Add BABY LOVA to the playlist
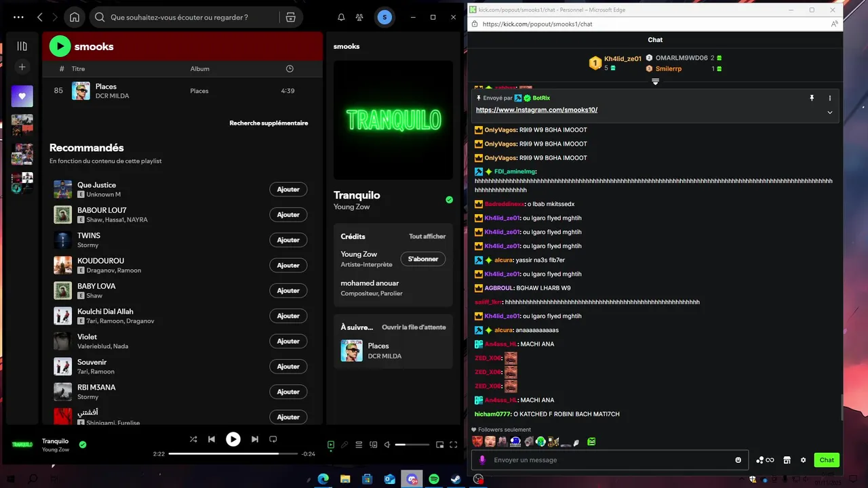The height and width of the screenshot is (488, 868). 288,291
